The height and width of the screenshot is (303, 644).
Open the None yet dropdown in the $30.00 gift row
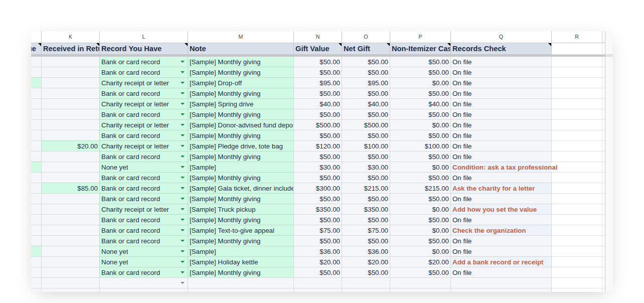183,168
